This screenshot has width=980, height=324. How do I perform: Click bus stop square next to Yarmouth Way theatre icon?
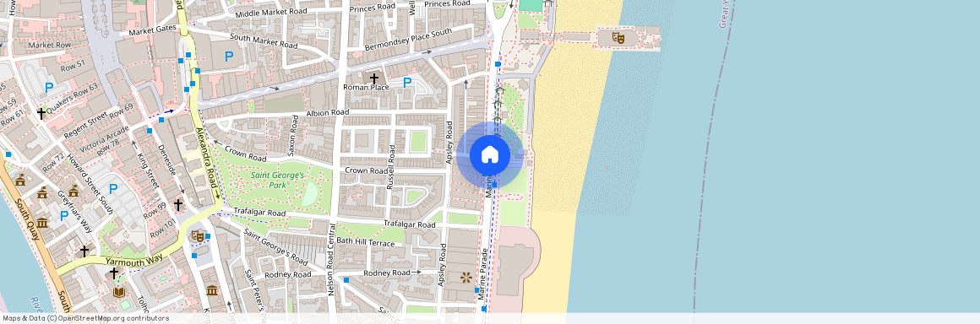pyautogui.click(x=208, y=236)
